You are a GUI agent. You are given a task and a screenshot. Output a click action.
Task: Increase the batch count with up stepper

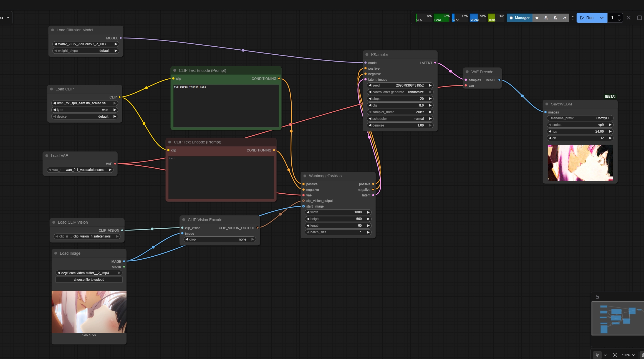click(619, 16)
